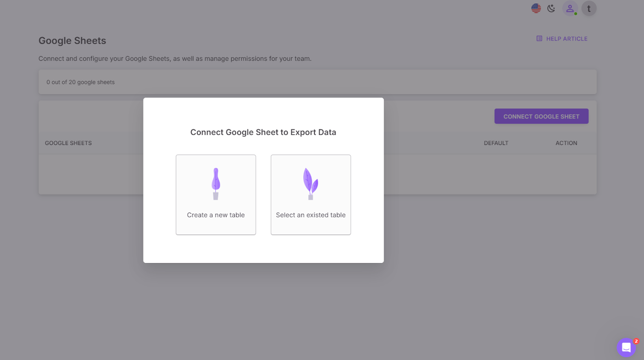Choose the 'Create a new table' option
Viewport: 644px width, 360px height.
[x=216, y=195]
